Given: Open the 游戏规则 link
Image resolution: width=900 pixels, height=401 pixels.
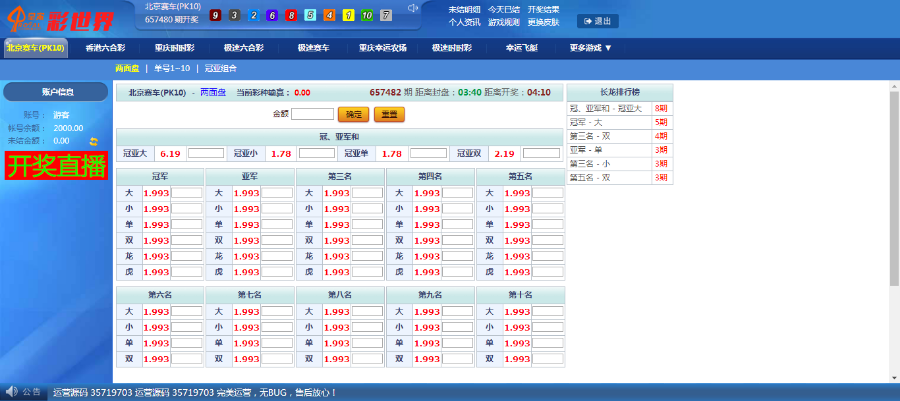Looking at the screenshot, I should 504,22.
